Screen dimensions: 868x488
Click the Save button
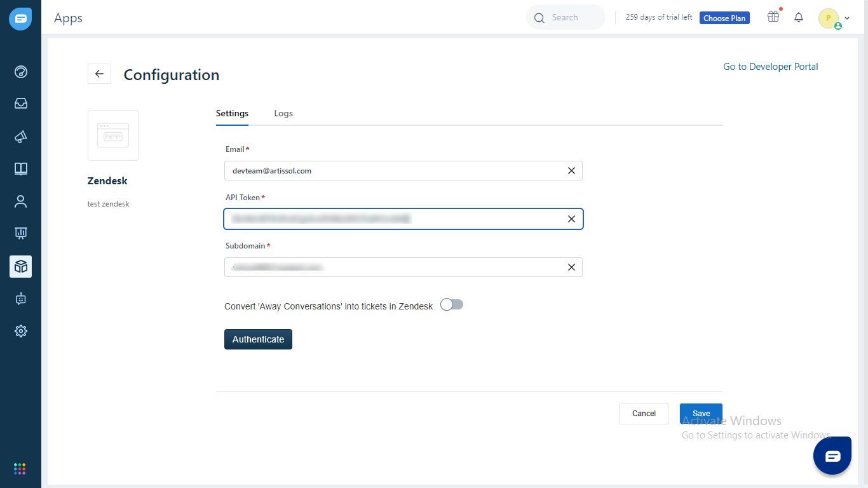point(701,414)
